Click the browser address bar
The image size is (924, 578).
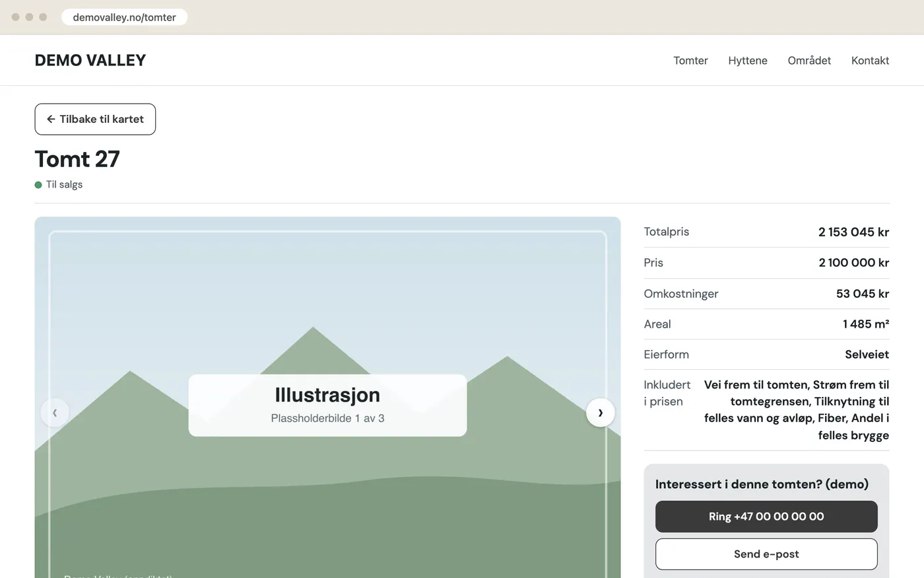tap(124, 17)
